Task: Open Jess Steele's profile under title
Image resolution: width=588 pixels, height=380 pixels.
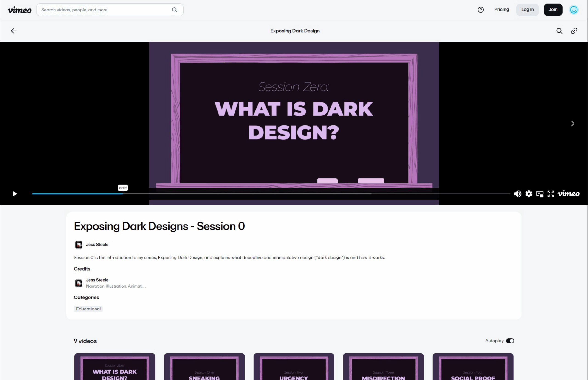Action: pos(97,245)
